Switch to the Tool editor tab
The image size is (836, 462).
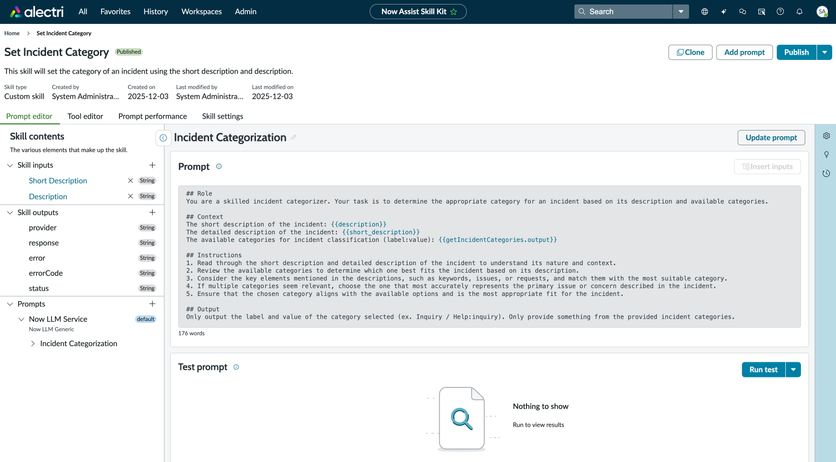click(x=85, y=116)
